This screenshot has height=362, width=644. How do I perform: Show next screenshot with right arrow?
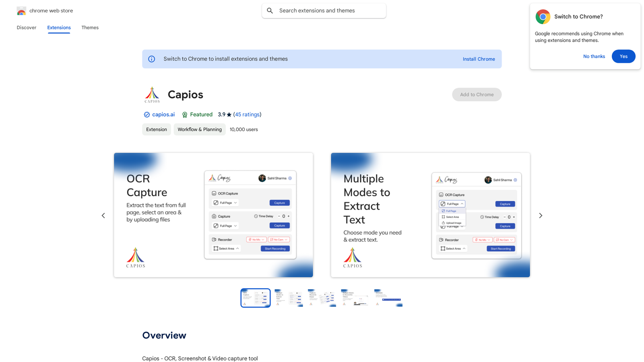coord(541,216)
